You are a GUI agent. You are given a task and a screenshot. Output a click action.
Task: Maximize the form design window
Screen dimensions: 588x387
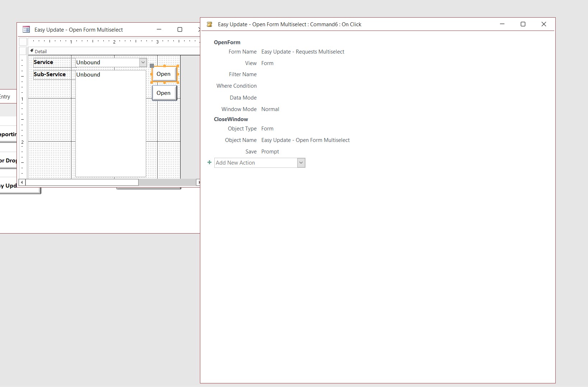pos(180,29)
